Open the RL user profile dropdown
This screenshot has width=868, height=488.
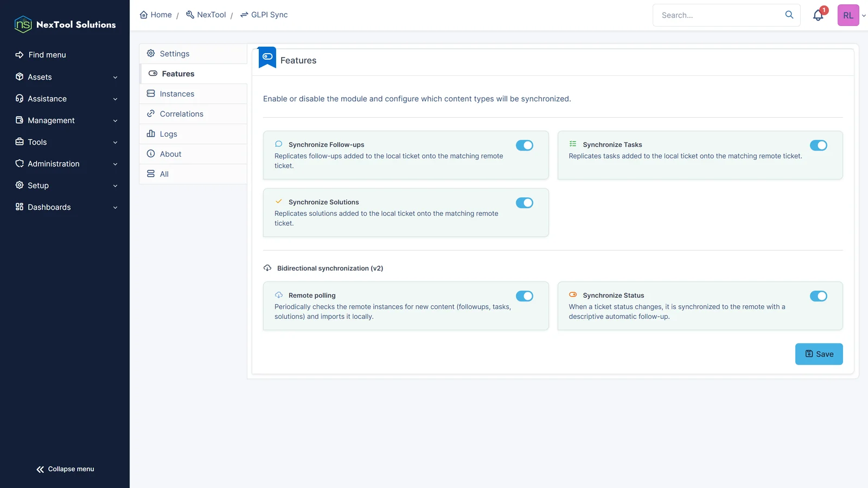(852, 15)
